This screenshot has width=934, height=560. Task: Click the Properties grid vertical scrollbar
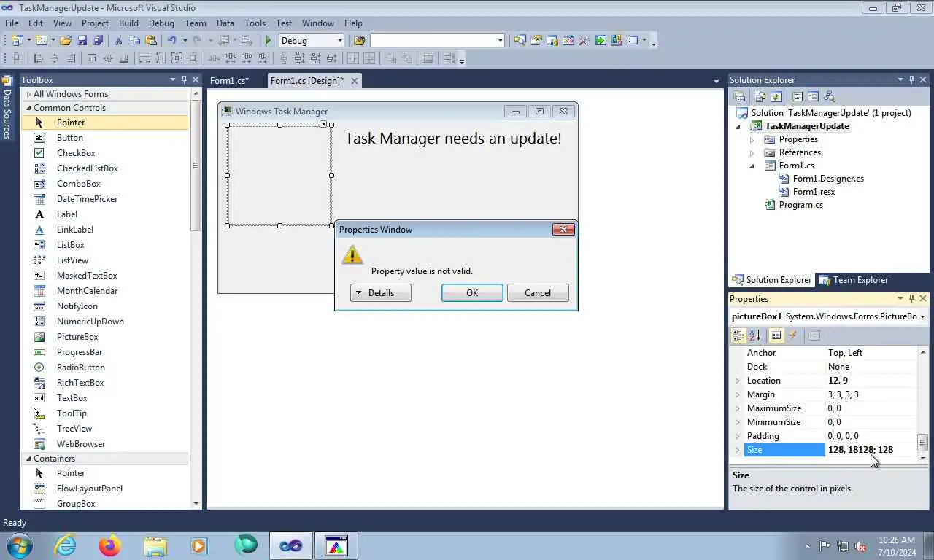(923, 405)
